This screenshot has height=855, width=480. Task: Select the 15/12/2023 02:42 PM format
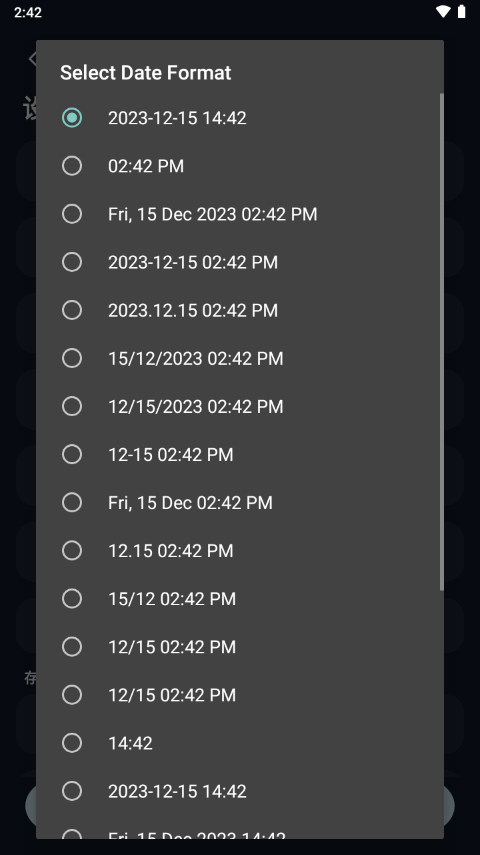239,358
